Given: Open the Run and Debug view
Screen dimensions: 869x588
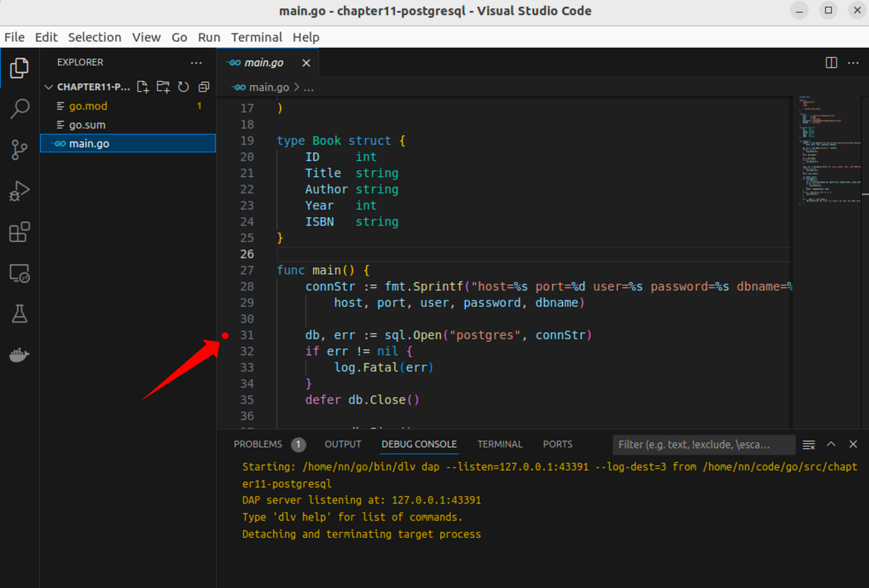Looking at the screenshot, I should pyautogui.click(x=19, y=191).
